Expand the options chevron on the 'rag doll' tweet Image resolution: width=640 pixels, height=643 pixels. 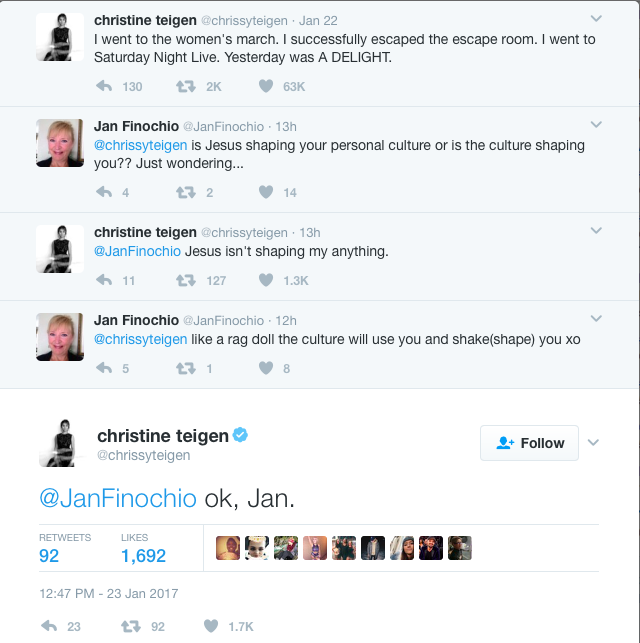point(596,318)
